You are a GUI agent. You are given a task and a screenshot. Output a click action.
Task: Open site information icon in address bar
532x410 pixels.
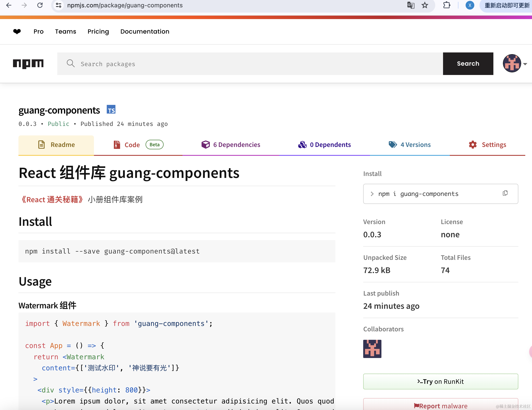[58, 5]
